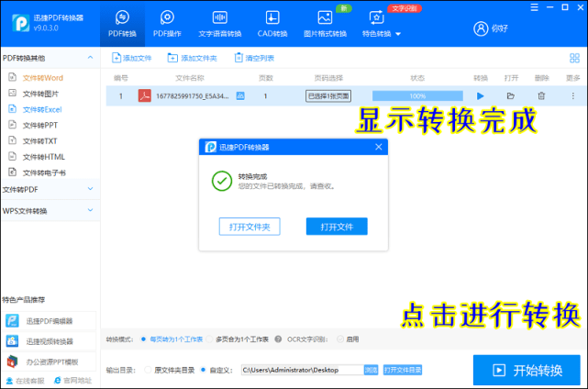Image resolution: width=588 pixels, height=389 pixels.
Task: Open the hamburger main menu icon
Action: pyautogui.click(x=535, y=7)
